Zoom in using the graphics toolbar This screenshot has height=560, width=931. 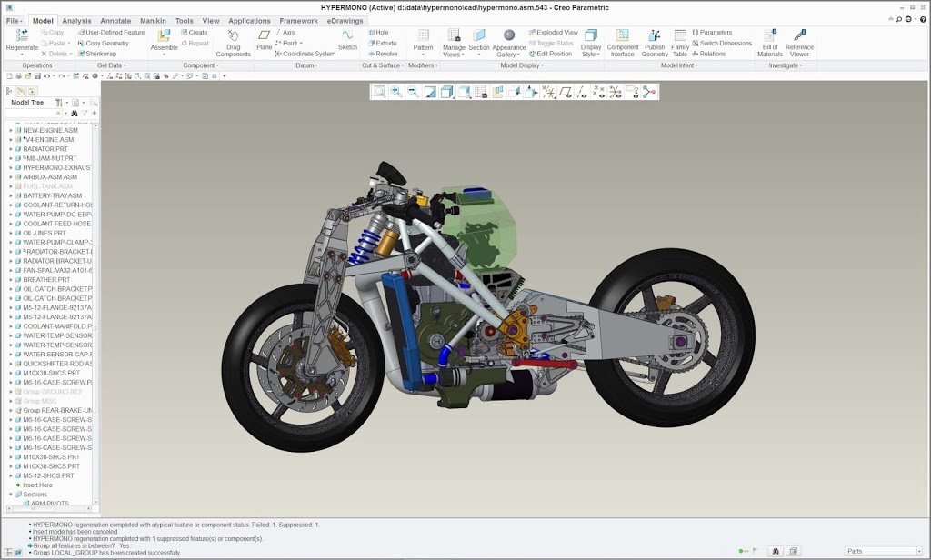(x=395, y=92)
